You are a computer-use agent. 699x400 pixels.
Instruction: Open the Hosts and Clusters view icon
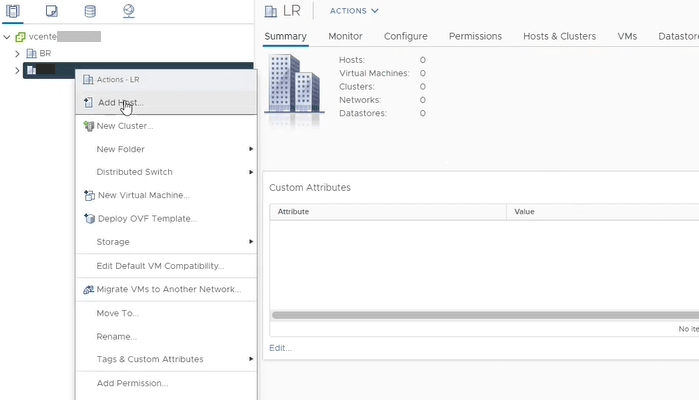point(13,11)
